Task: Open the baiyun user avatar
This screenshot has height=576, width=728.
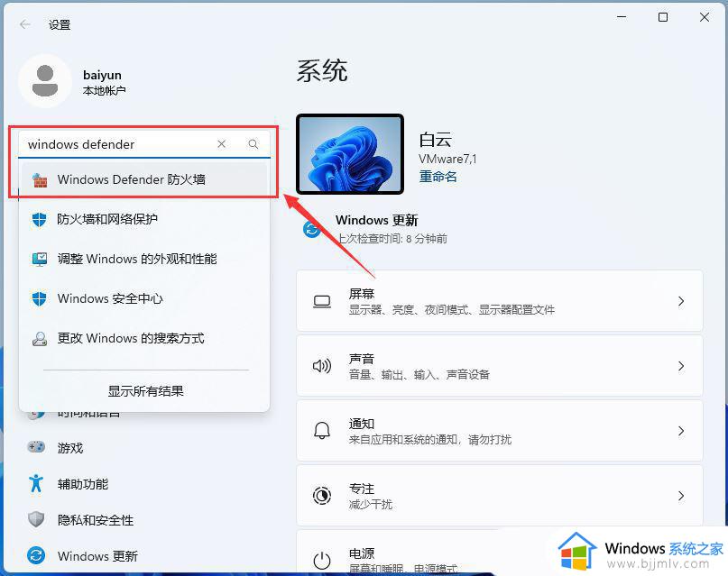Action: (45, 81)
